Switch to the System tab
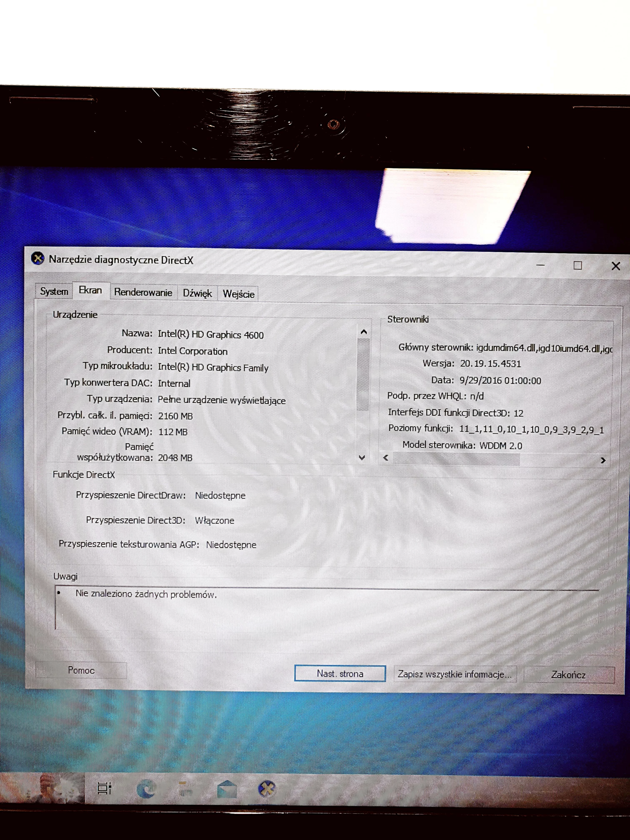This screenshot has height=840, width=630. pos(54,291)
